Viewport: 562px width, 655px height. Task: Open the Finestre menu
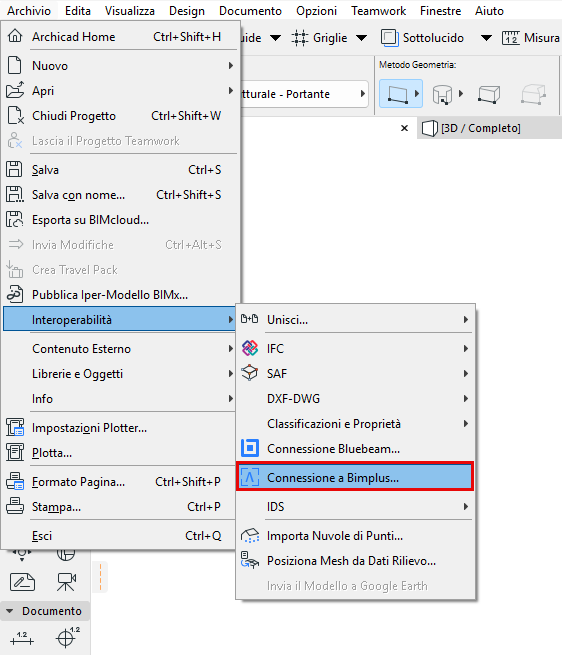click(440, 10)
